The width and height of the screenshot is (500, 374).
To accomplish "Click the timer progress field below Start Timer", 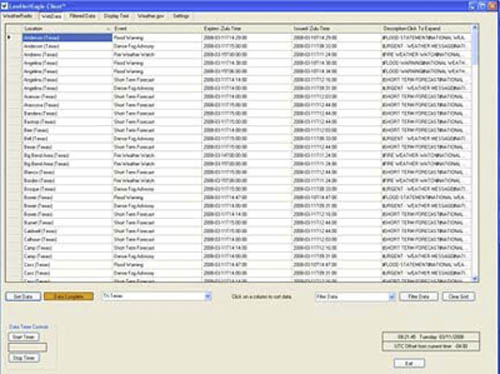I will [x=27, y=347].
